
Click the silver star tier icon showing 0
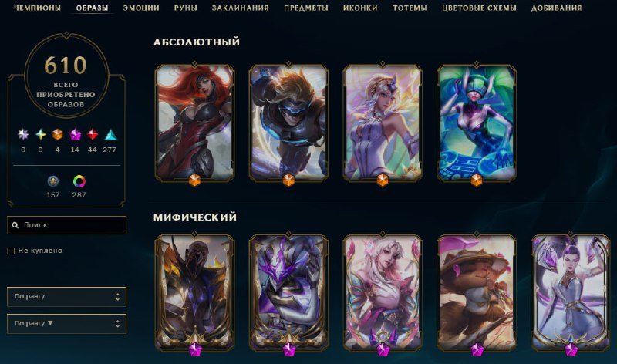[23, 135]
